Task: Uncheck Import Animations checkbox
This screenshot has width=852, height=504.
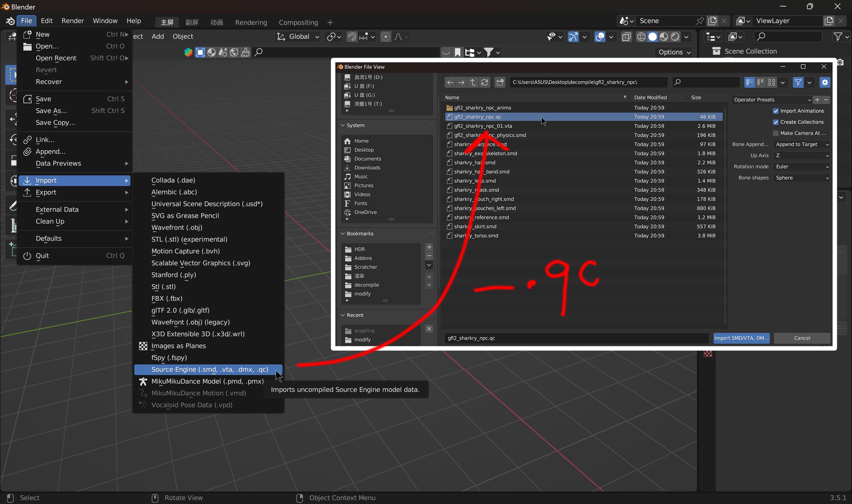Action: (x=776, y=111)
